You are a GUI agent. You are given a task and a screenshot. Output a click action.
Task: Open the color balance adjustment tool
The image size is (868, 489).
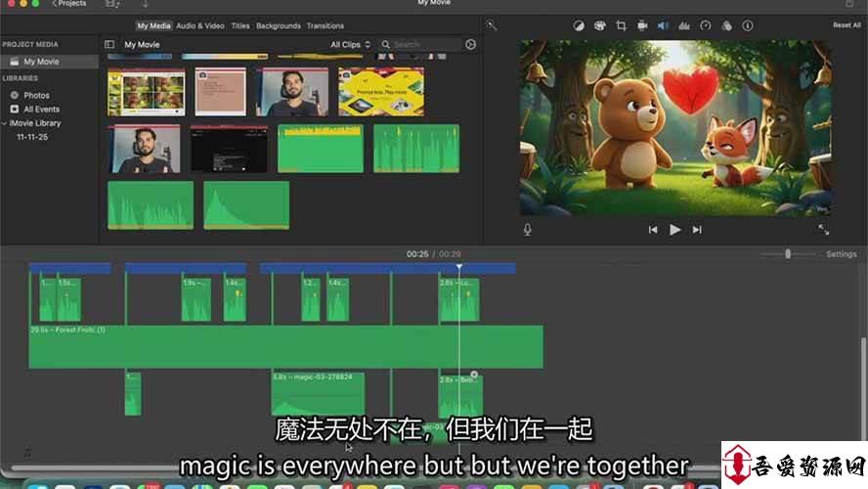pyautogui.click(x=580, y=25)
